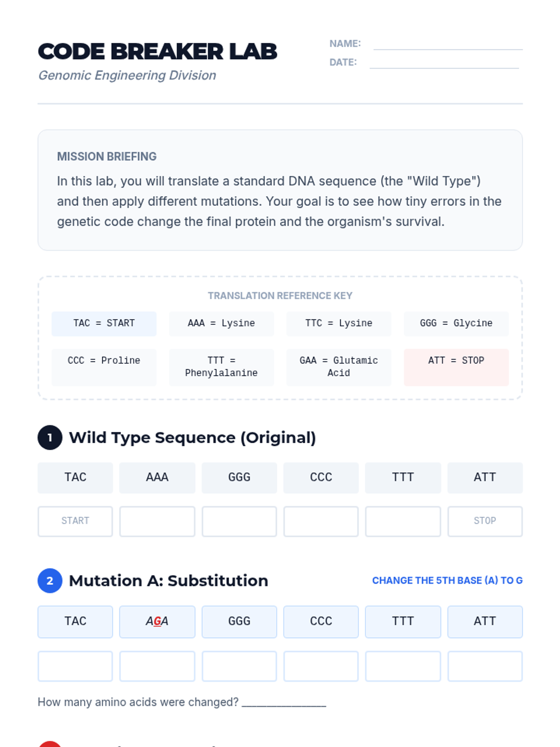
Task: Click the amino acids changed answer blank
Action: point(284,702)
